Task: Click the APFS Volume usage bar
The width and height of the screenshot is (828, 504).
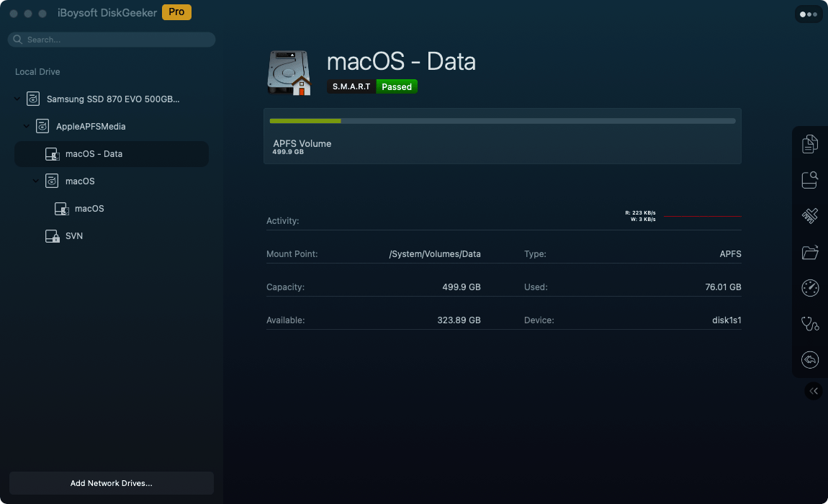Action: pos(502,121)
